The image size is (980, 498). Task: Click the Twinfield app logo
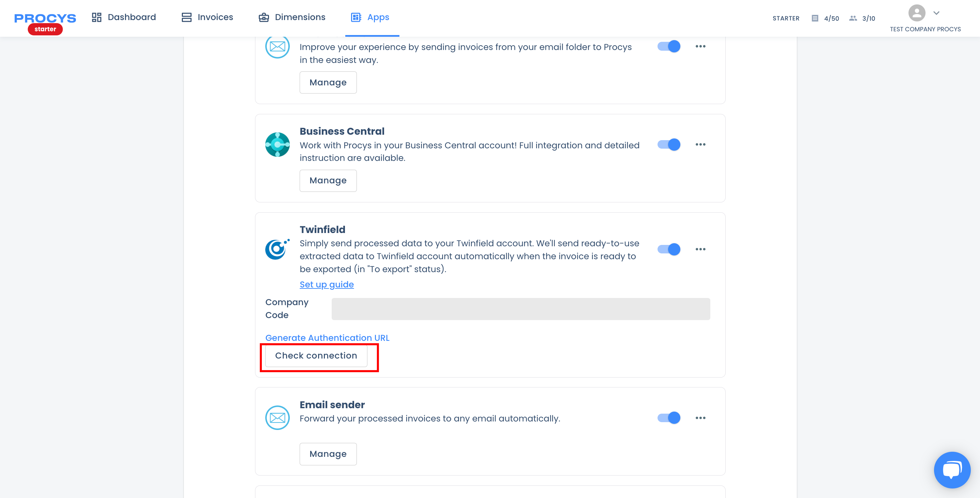[277, 249]
